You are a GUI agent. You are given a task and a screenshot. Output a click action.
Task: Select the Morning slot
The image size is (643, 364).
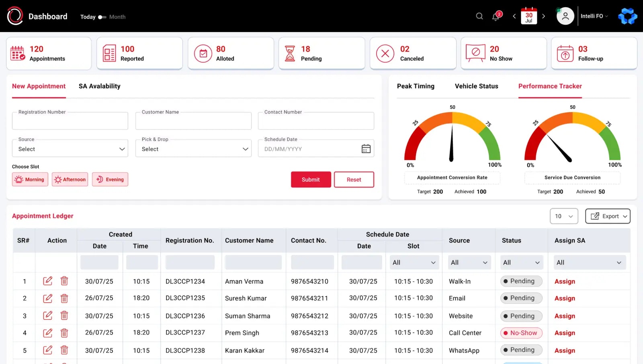30,179
